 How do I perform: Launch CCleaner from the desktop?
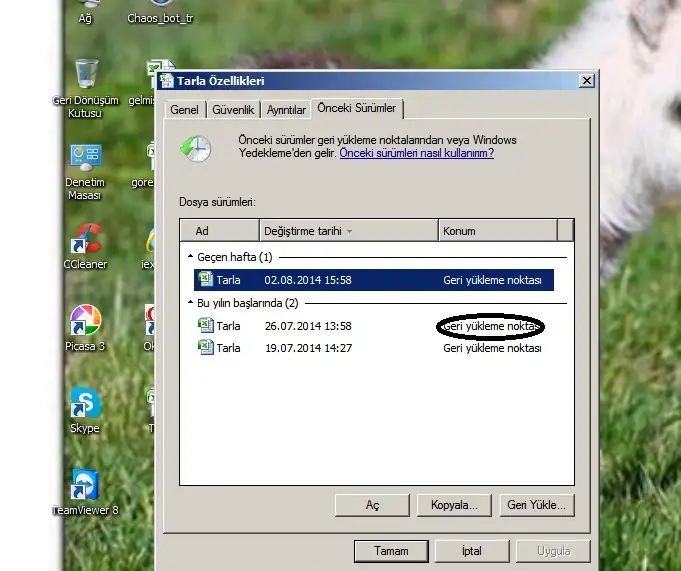tap(86, 240)
